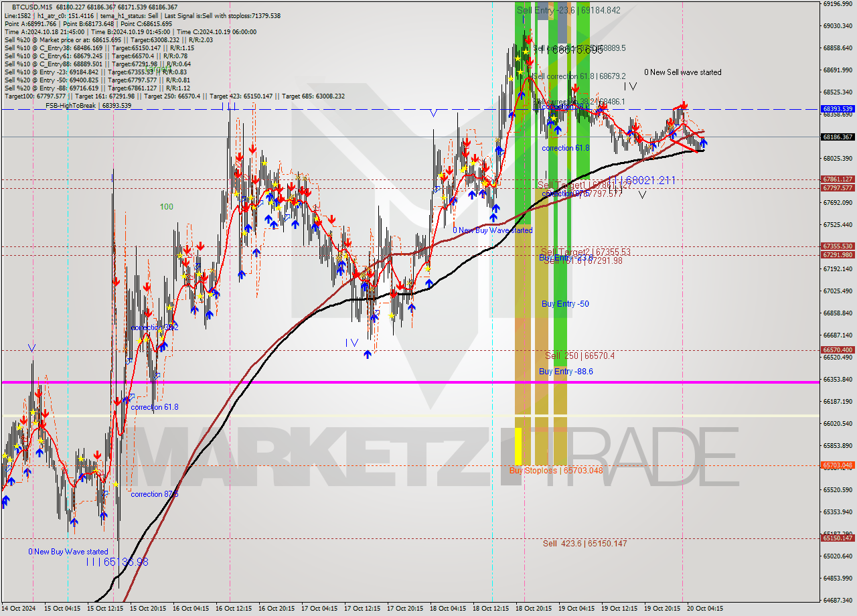Click the 'Sell 423.6 | 65150.147' label
This screenshot has height=616, width=857.
[x=585, y=544]
